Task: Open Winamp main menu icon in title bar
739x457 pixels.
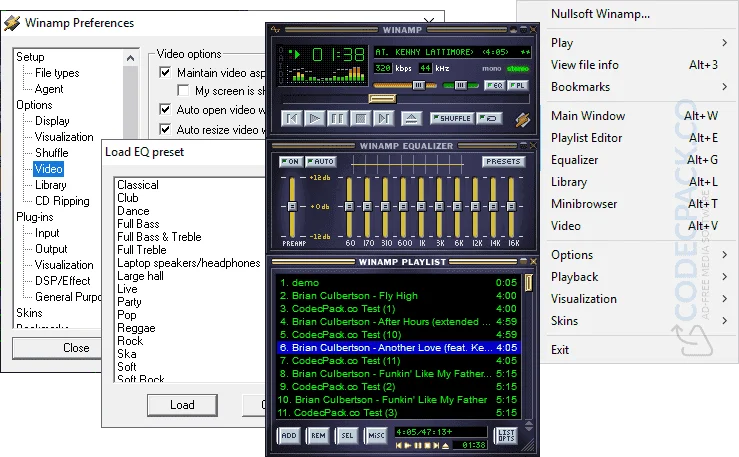Action: click(x=275, y=30)
